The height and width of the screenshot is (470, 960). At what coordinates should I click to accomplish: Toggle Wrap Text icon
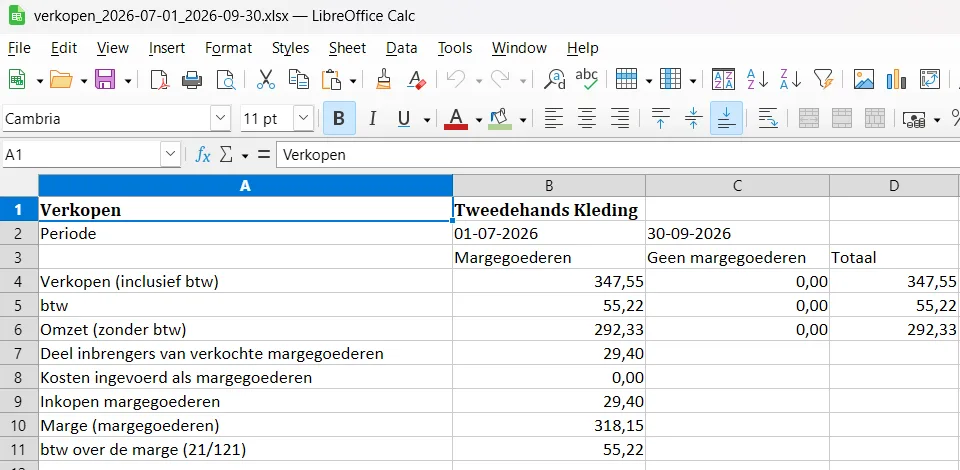(x=768, y=118)
